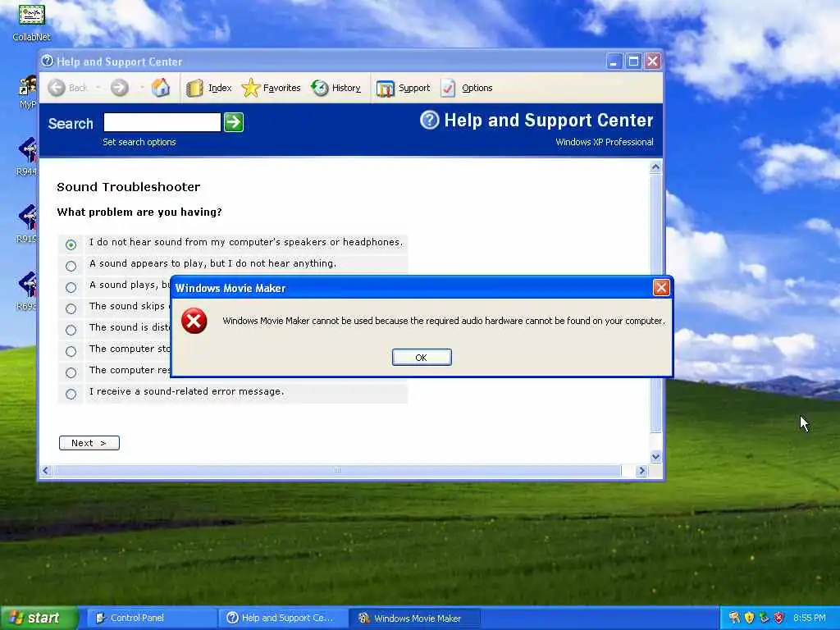Select the MyP desktop shortcut icon
This screenshot has height=630, width=840.
tap(28, 85)
